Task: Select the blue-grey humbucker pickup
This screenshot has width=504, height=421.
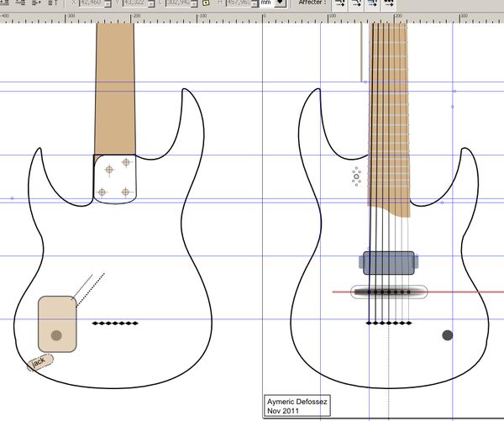Action: coord(389,263)
